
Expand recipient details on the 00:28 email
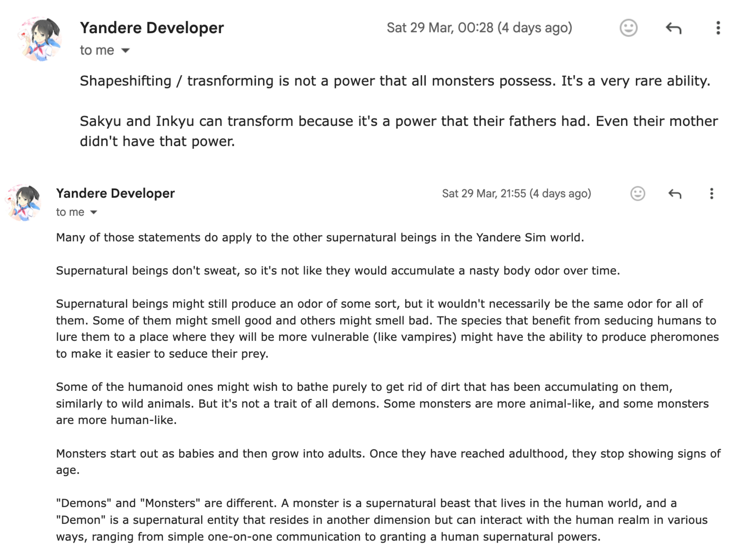[125, 51]
